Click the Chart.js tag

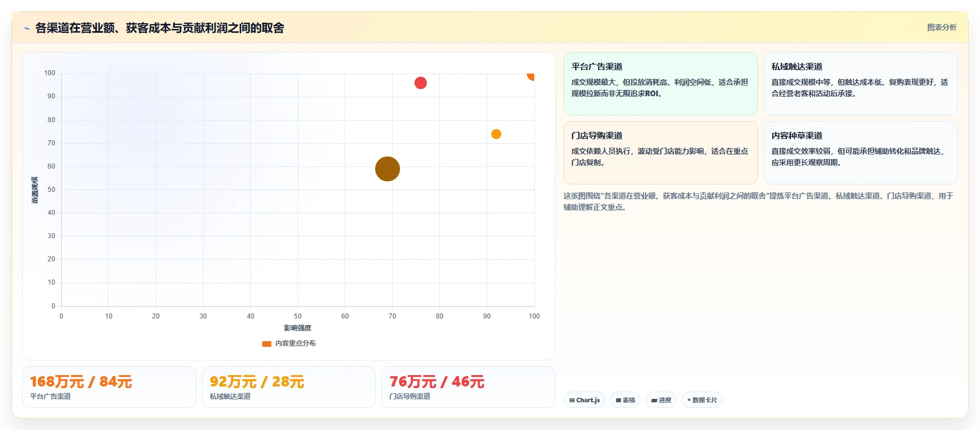[584, 400]
